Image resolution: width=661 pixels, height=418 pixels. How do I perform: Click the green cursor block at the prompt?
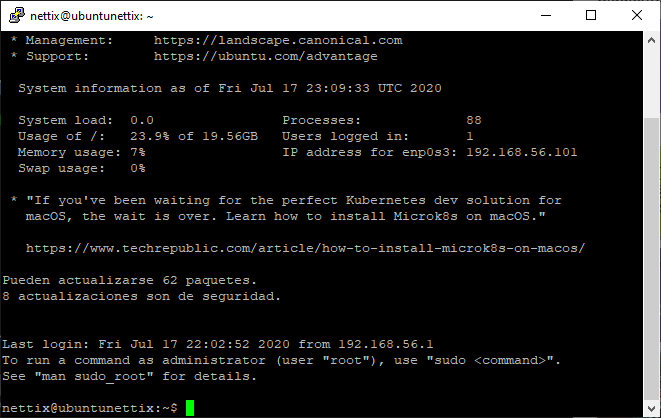click(190, 408)
